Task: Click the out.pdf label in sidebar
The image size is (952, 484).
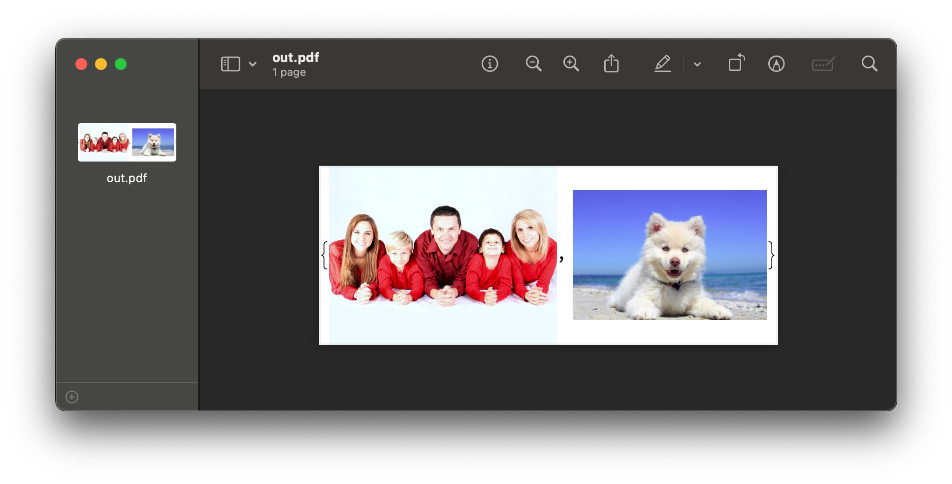Action: 127,178
